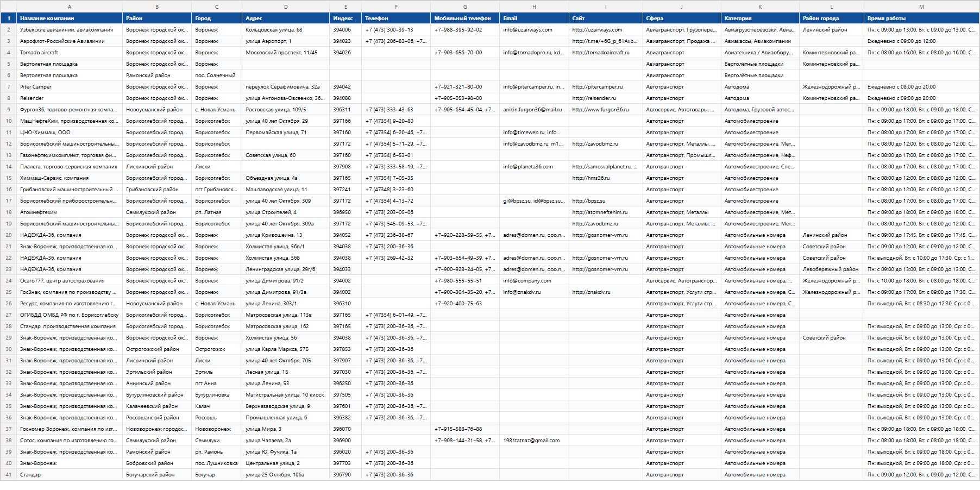Select city cell 'Россошь'
This screenshot has width=980, height=490.
217,418
